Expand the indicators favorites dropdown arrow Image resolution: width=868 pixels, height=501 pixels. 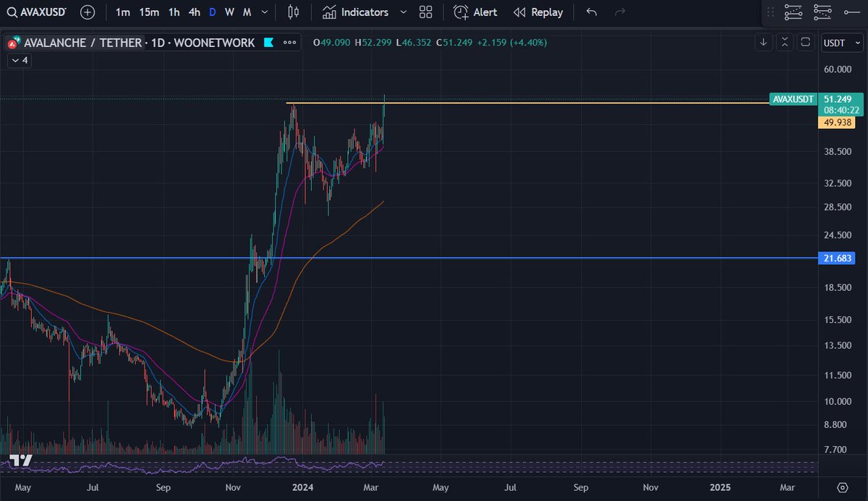[x=403, y=12]
